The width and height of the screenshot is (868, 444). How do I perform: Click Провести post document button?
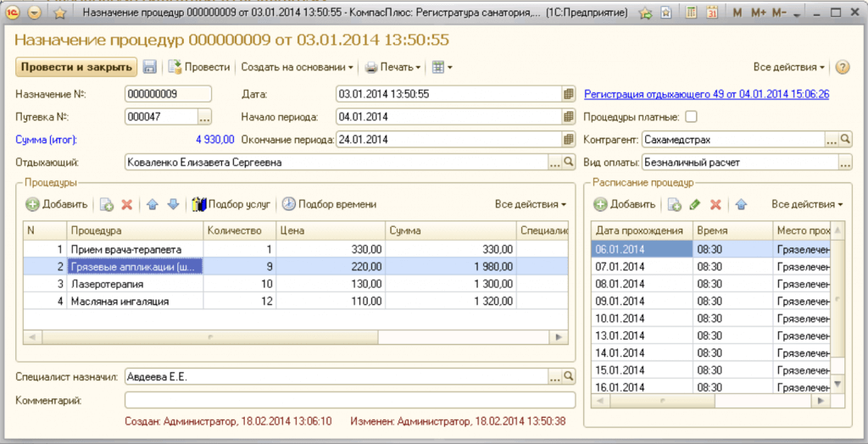pos(199,67)
